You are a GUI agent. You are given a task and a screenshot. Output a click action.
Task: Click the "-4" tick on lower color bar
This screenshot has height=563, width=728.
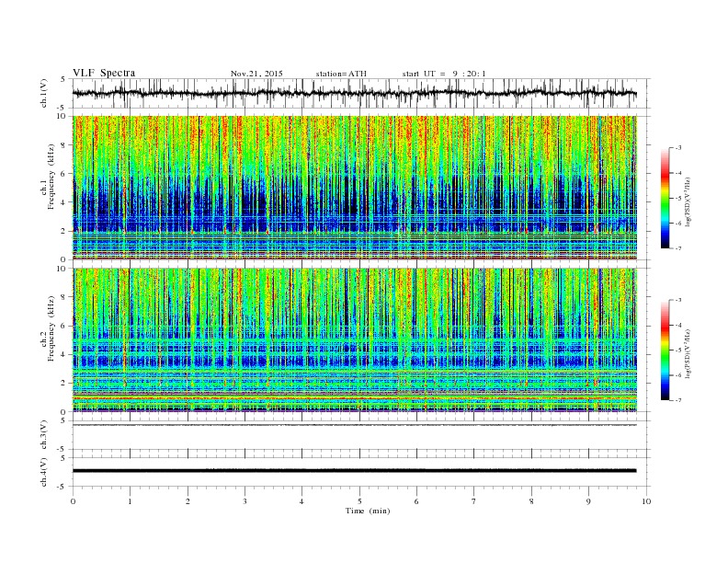(677, 325)
